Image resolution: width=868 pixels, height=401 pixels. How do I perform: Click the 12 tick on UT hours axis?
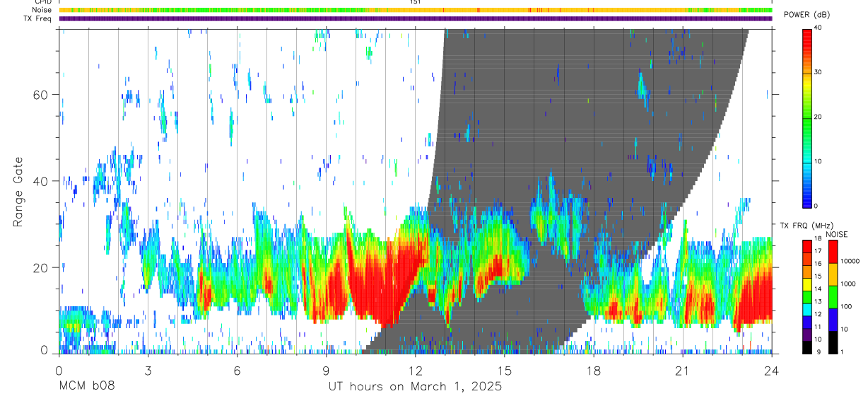(x=415, y=371)
